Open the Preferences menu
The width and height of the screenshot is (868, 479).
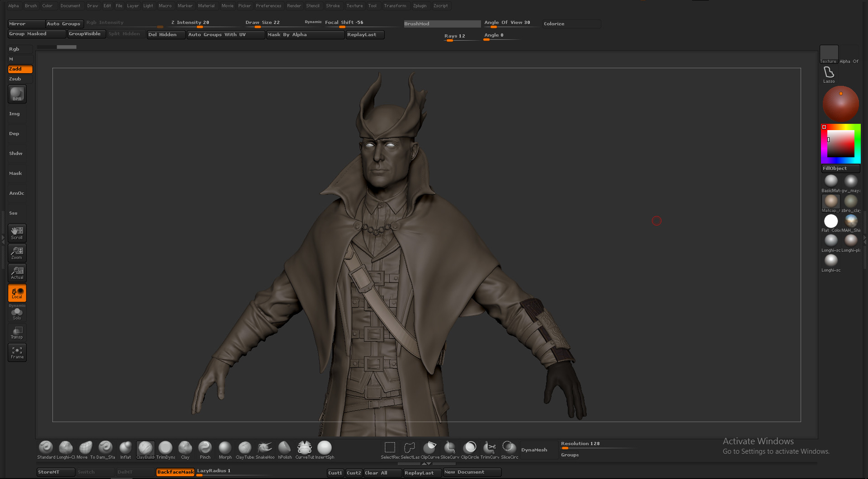click(x=269, y=6)
